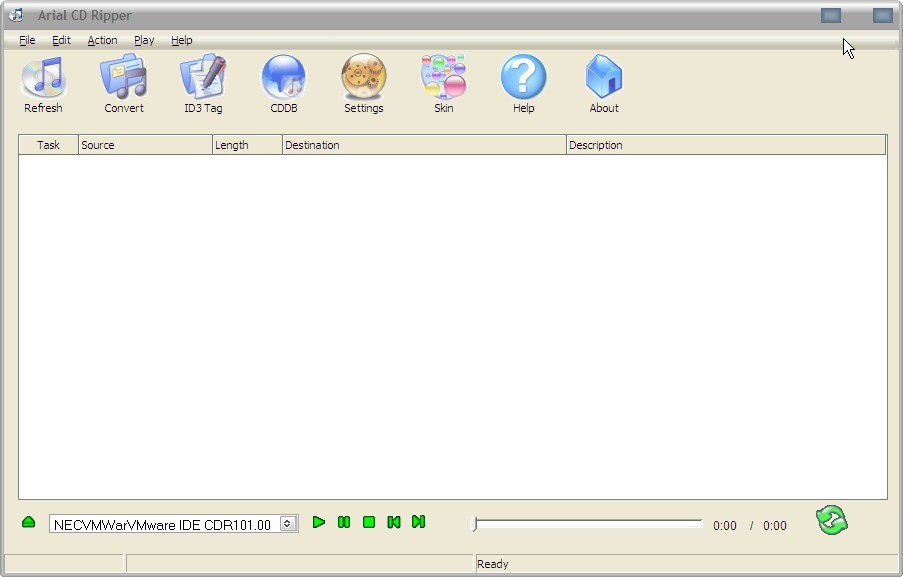Open the Edit menu
Screen dimensions: 903x577
pos(61,40)
